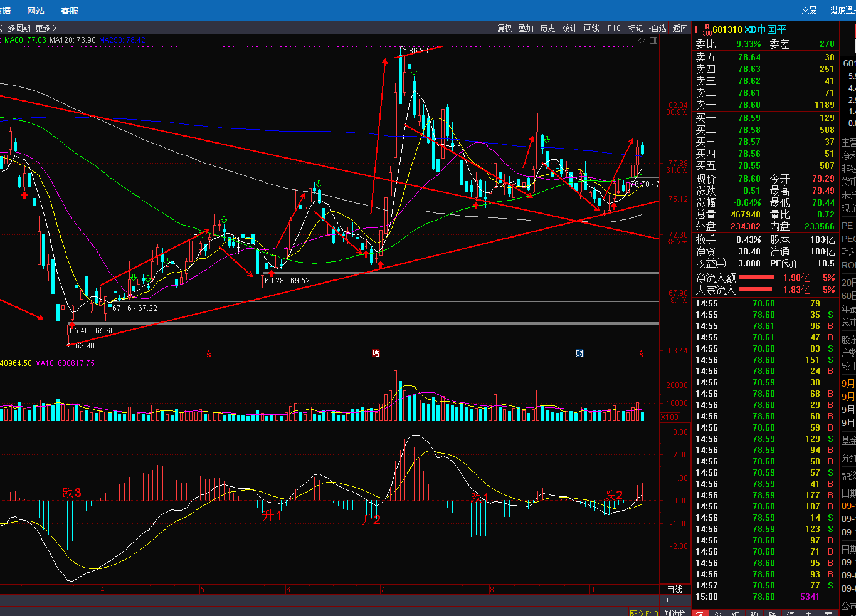Click the 净流入额 red progress bar
The height and width of the screenshot is (616, 856).
click(x=756, y=278)
